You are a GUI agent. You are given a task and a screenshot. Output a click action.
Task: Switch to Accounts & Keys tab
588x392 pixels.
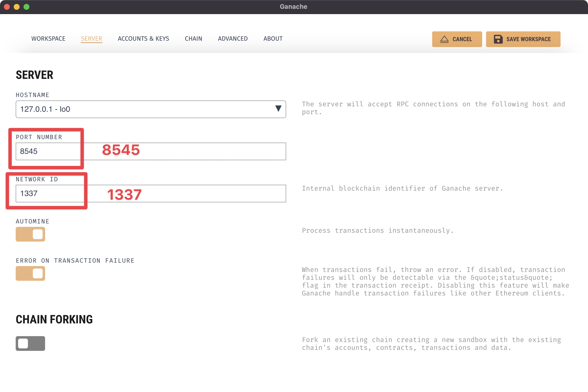tap(144, 39)
